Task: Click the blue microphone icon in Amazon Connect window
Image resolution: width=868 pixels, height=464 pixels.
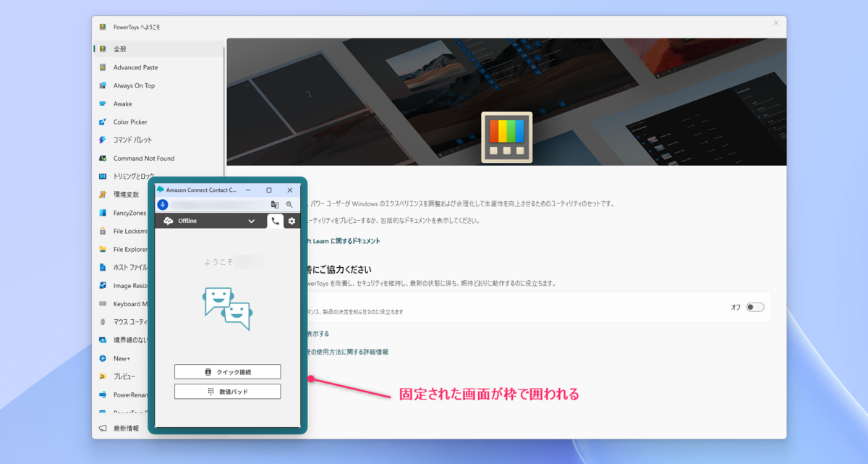Action: (163, 205)
